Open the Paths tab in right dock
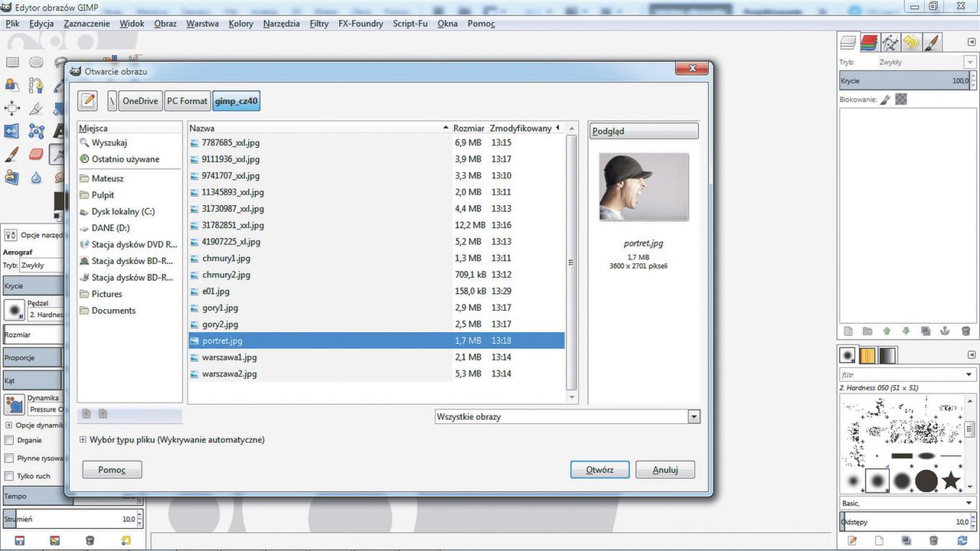Image resolution: width=980 pixels, height=551 pixels. point(890,42)
